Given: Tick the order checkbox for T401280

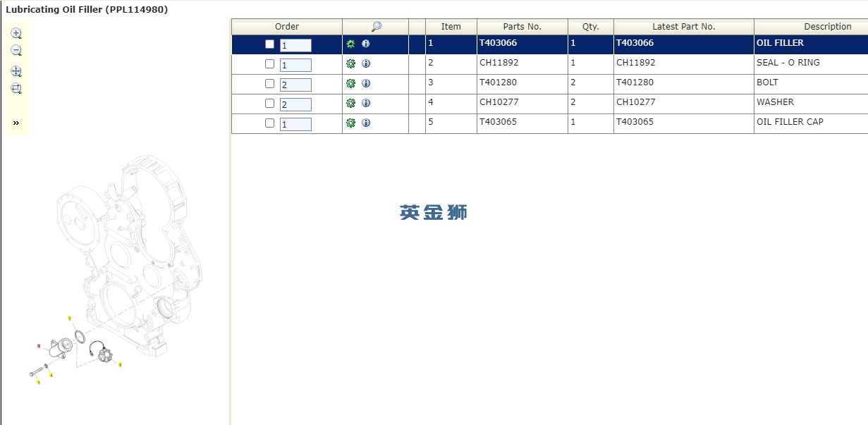Looking at the screenshot, I should click(x=269, y=83).
